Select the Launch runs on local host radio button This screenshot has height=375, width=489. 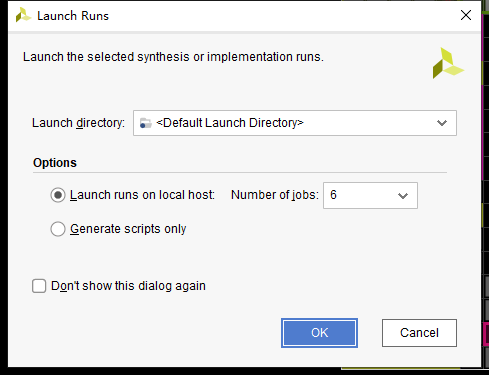pos(58,195)
